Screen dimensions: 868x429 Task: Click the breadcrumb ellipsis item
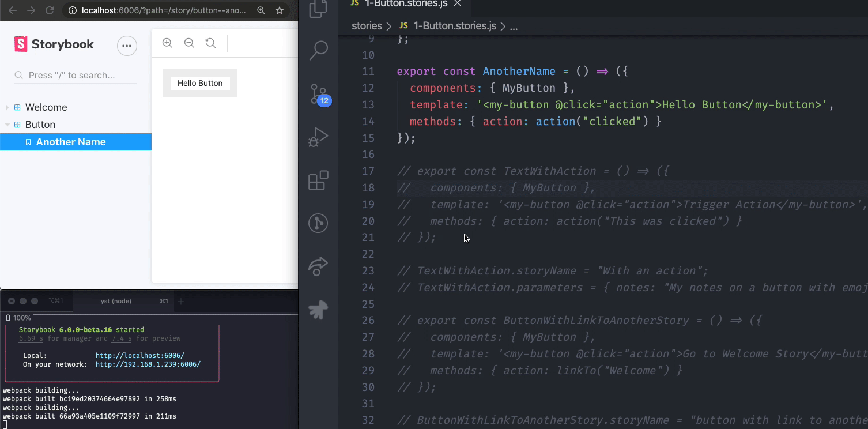point(514,27)
